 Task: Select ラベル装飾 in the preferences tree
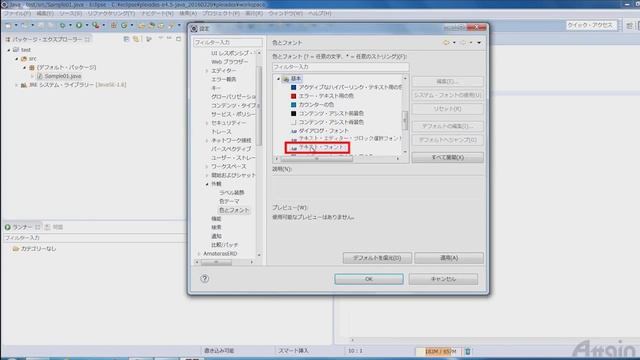tap(231, 193)
